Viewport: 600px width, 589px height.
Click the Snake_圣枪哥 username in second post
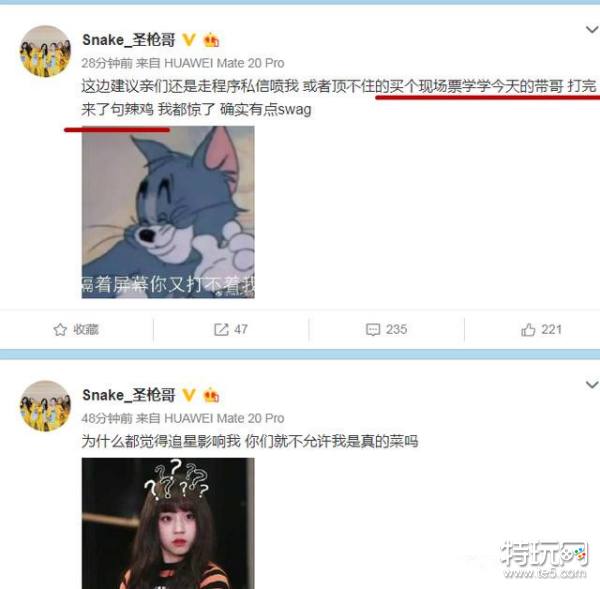pos(129,395)
